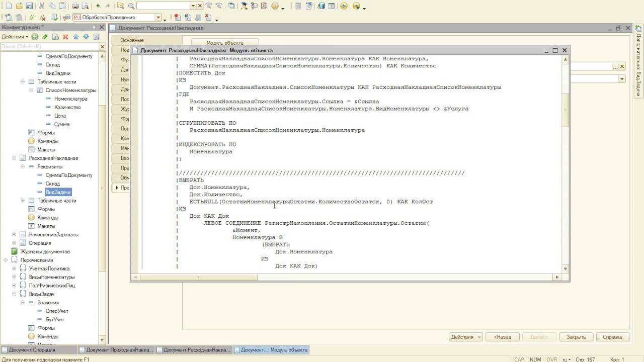
Task: Click the green Add icon in Конфигурация panel
Action: (x=35, y=37)
